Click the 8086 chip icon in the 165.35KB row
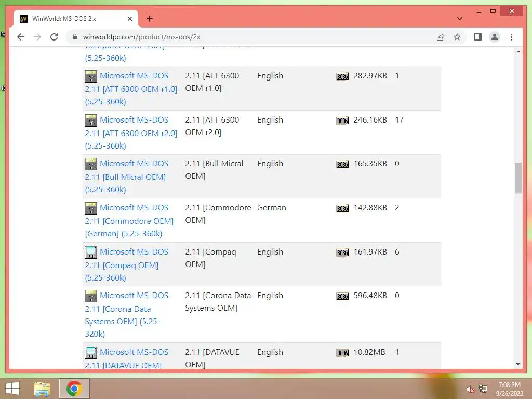This screenshot has height=399, width=532. [x=342, y=164]
